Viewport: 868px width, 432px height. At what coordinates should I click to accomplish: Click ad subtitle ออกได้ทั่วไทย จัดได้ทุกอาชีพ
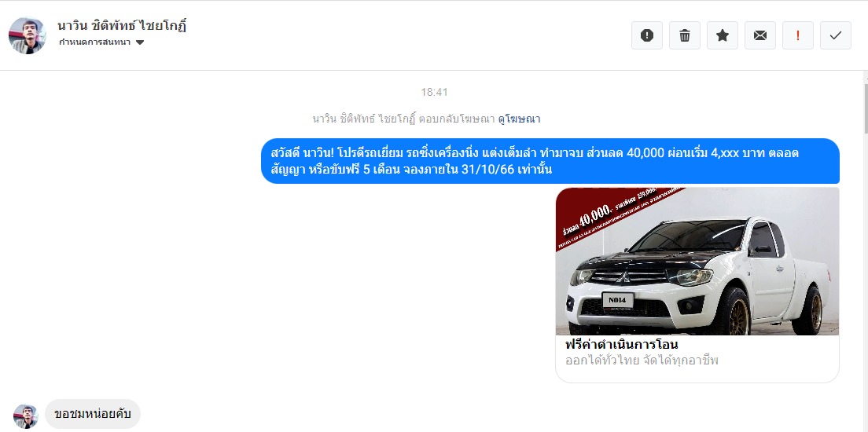coord(641,361)
